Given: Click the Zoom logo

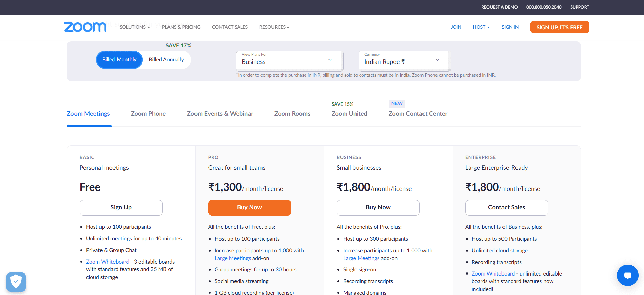Looking at the screenshot, I should 85,27.
